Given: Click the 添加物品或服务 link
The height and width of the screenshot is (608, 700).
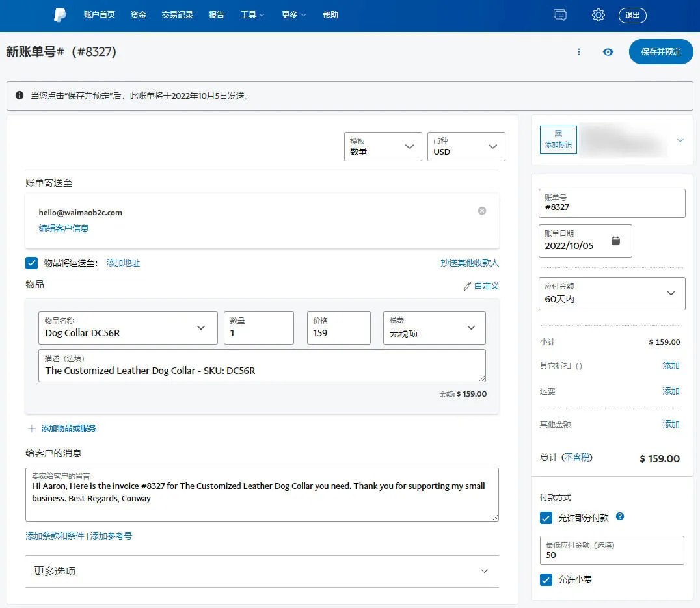Looking at the screenshot, I should tap(68, 429).
